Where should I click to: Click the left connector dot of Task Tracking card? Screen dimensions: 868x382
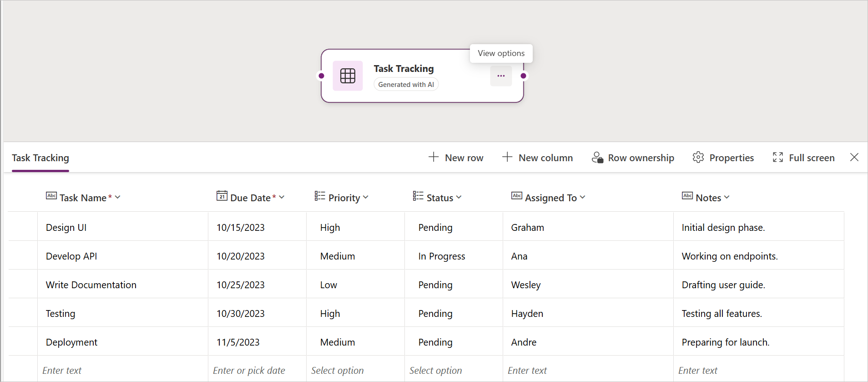tap(322, 76)
